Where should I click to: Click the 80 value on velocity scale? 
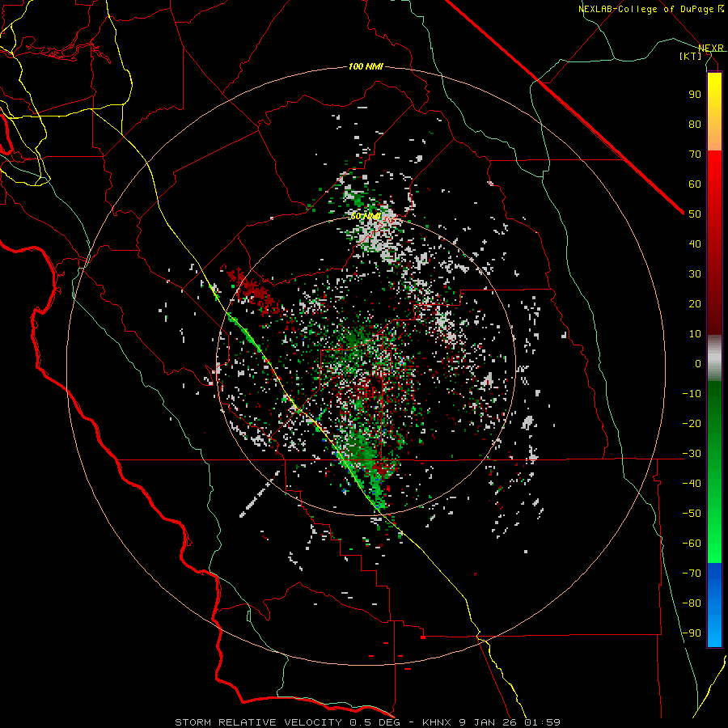pos(695,124)
